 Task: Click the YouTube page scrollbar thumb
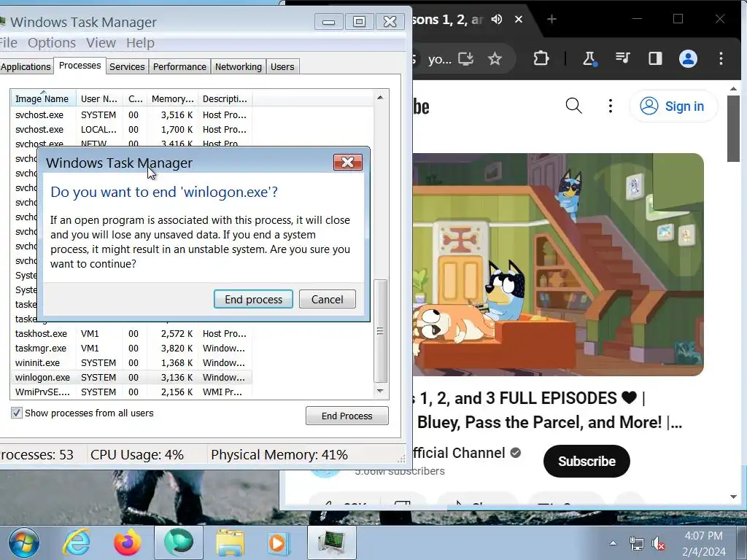733,128
